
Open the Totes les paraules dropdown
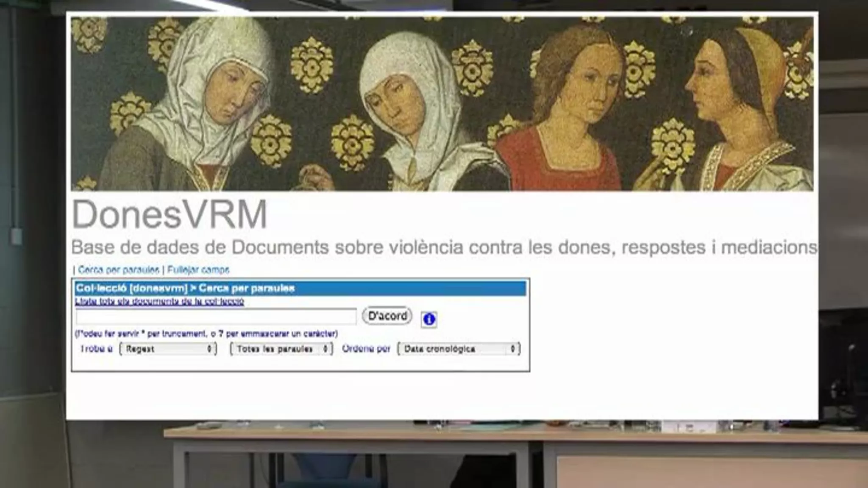pos(281,349)
